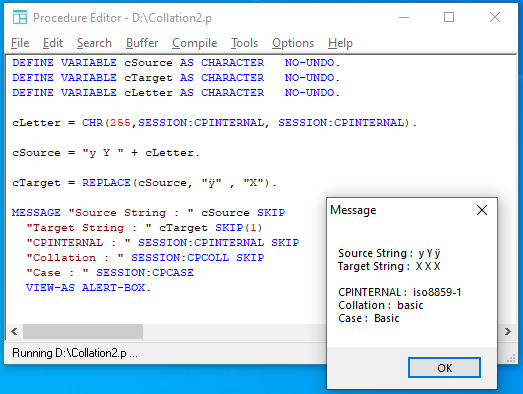Click the Running D:\Collation2.p status text
The image size is (523, 394).
(75, 353)
